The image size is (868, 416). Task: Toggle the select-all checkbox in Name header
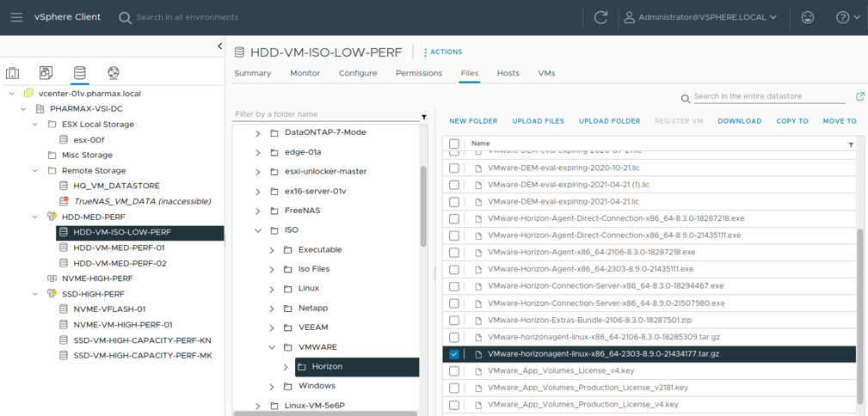454,144
